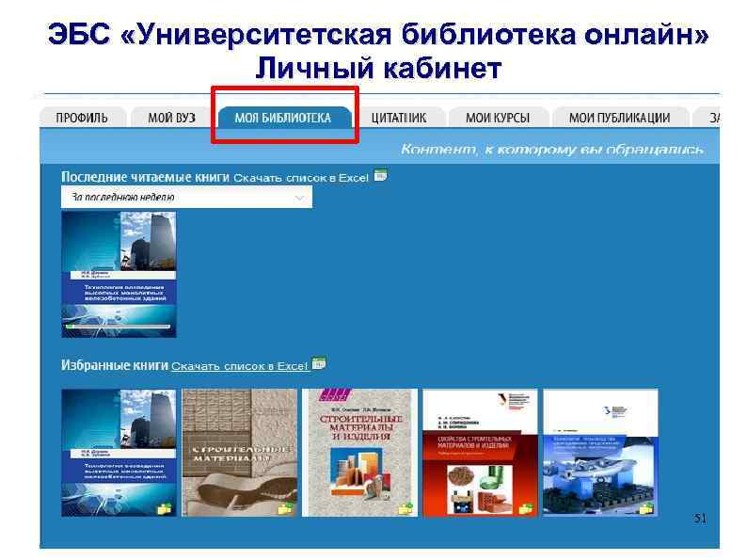The height and width of the screenshot is (560, 747).
Task: Click reading progress bar on recent book
Action: [x=118, y=327]
